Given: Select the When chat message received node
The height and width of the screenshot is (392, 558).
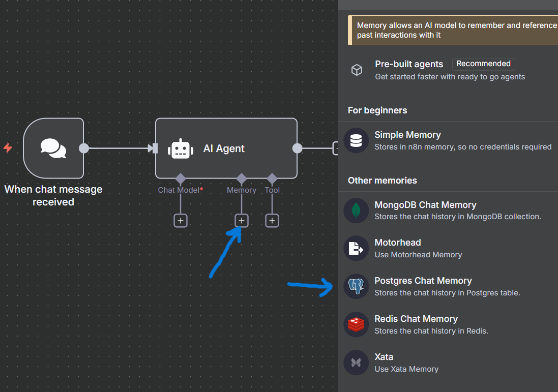Looking at the screenshot, I should click(53, 148).
